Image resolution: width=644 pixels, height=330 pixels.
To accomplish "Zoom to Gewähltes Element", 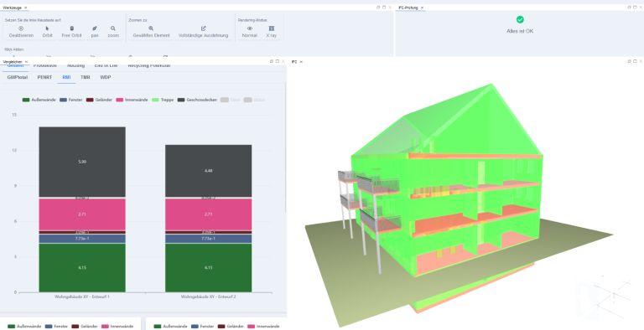I will point(151,32).
